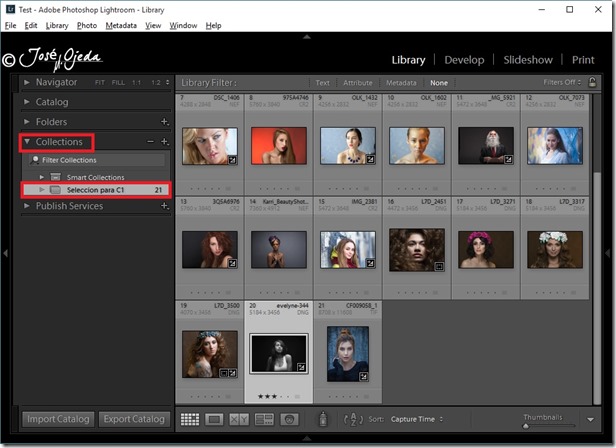The image size is (616, 448).
Task: Click Seleccion para C1 collection icon
Action: 56,190
